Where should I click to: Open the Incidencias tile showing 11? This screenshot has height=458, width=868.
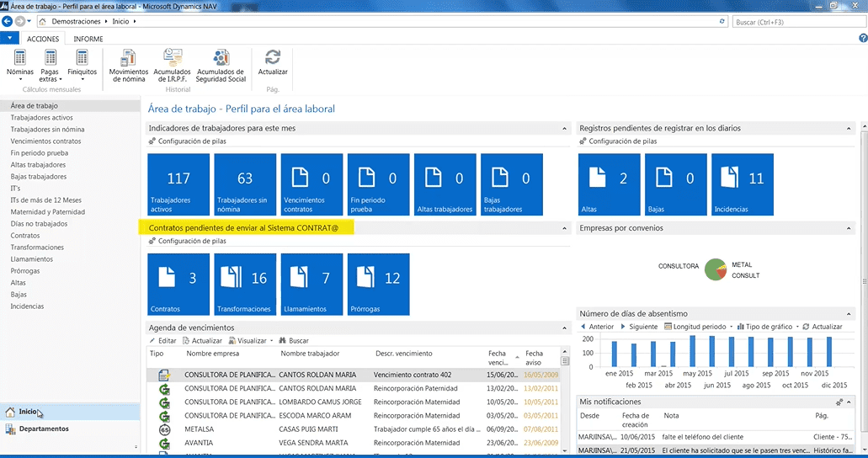coord(743,184)
